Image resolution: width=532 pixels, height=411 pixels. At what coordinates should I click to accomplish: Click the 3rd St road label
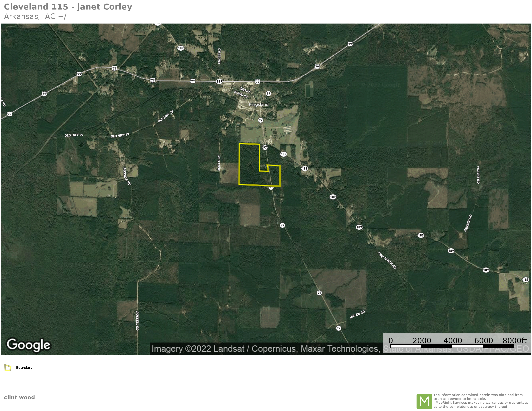(x=245, y=90)
